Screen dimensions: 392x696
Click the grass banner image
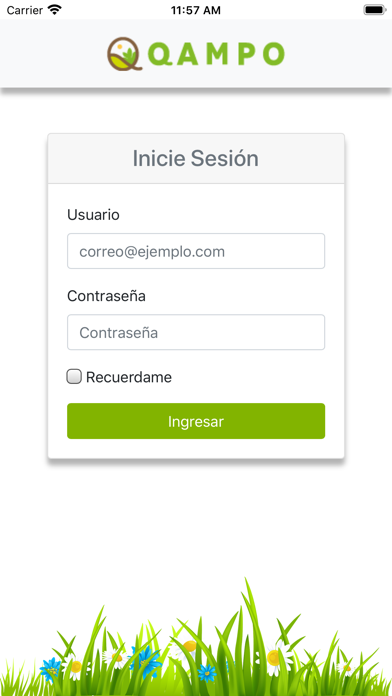pyautogui.click(x=196, y=637)
